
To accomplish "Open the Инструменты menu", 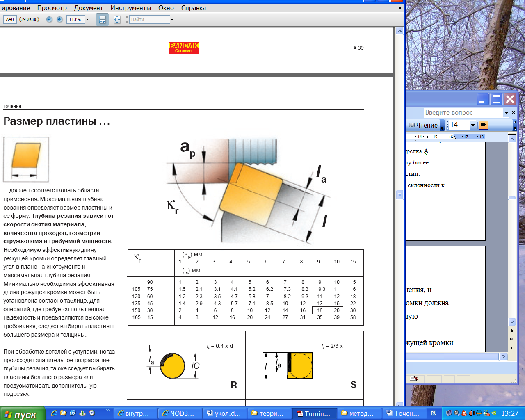I will coord(131,8).
